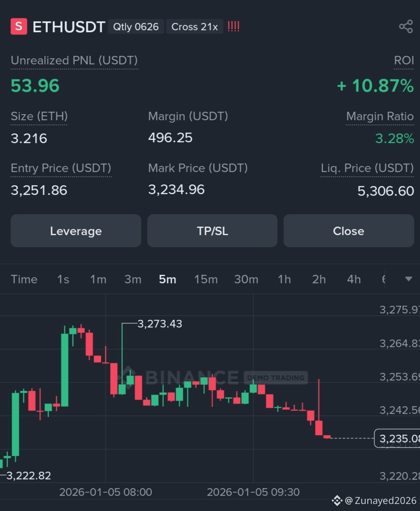Tap the 5,306.60 liquidation price value
This screenshot has width=420, height=511.
[386, 191]
